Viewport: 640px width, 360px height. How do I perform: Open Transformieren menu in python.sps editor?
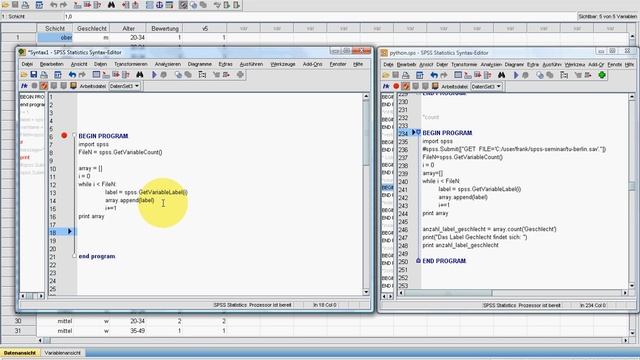464,64
